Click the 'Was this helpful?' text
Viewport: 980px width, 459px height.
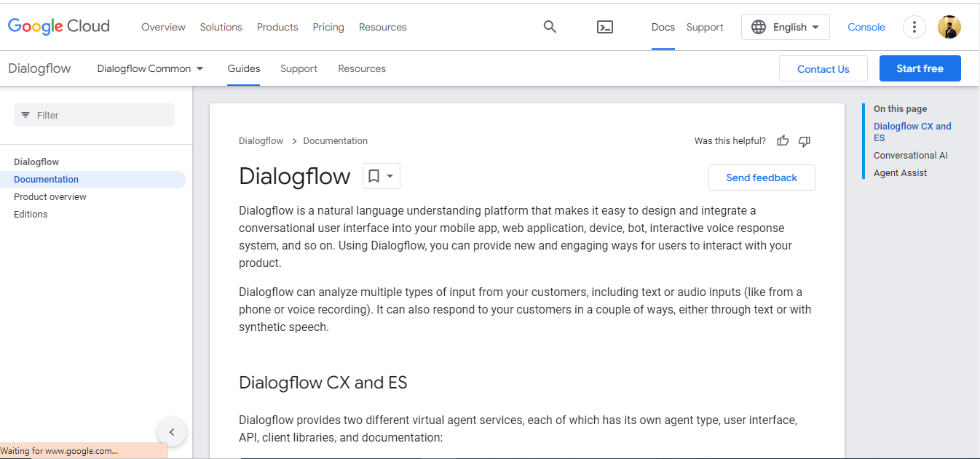pos(730,141)
